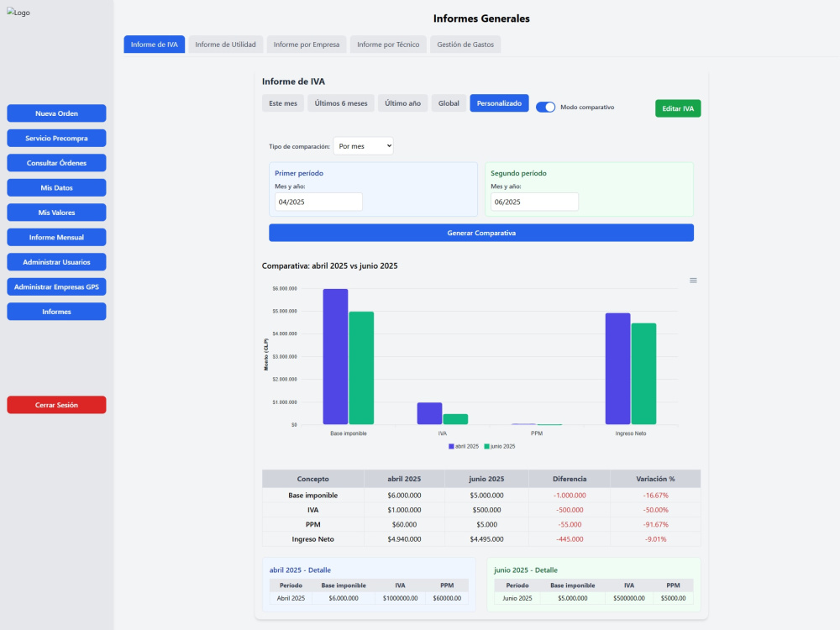
Task: Click the Concepto column header
Action: pyautogui.click(x=312, y=479)
